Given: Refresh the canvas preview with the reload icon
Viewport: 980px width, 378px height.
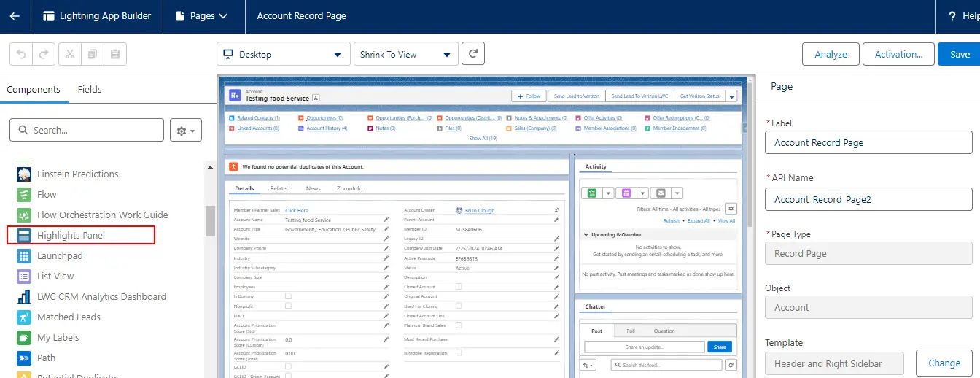Looking at the screenshot, I should pyautogui.click(x=473, y=54).
